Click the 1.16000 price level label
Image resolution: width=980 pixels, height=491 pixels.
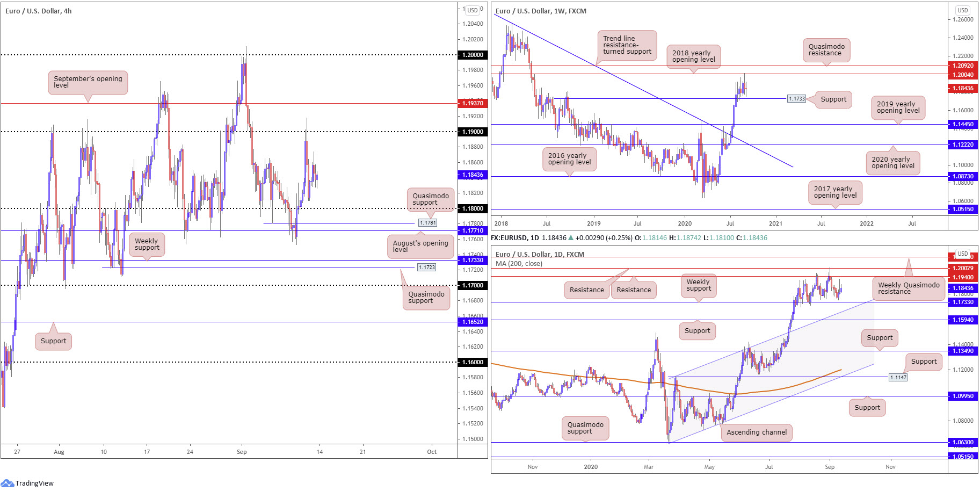coord(473,362)
